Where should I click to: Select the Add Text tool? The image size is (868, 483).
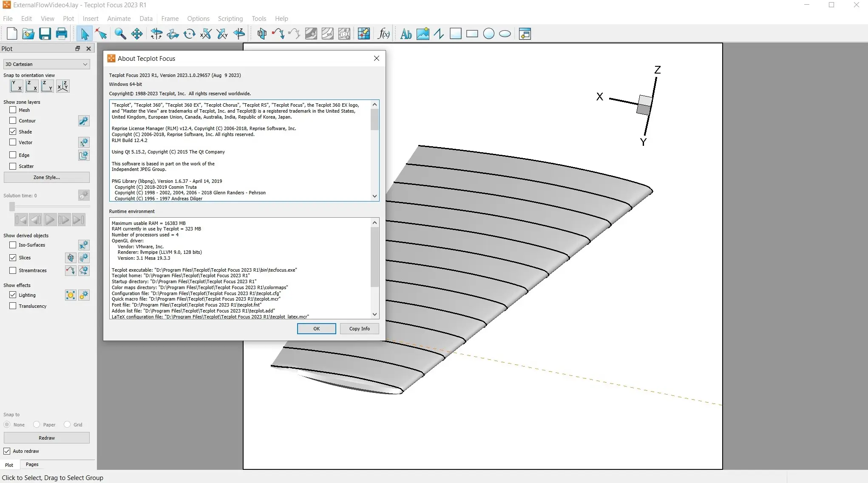pos(406,34)
